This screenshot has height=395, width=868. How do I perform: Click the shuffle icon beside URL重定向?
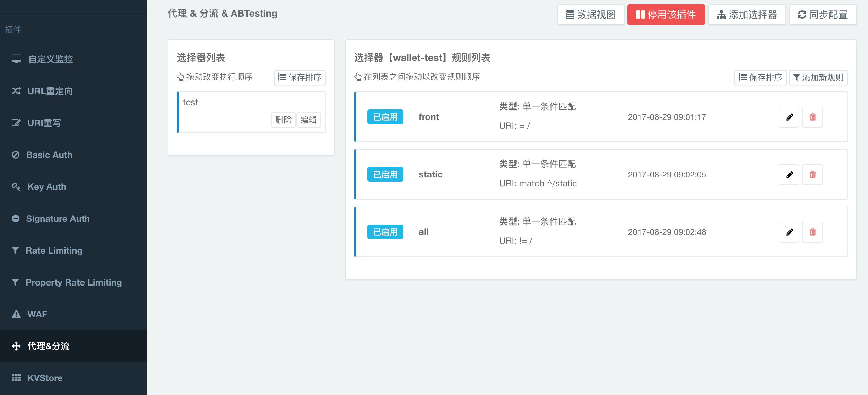pyautogui.click(x=16, y=91)
